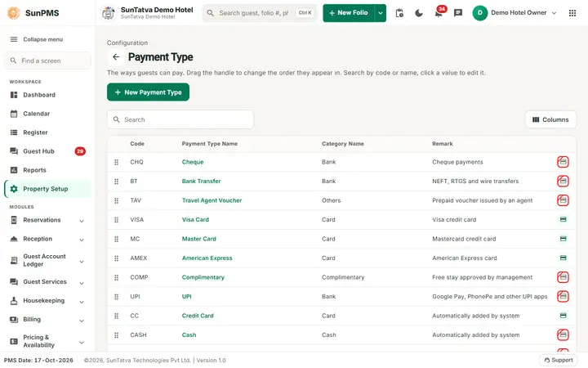Open the apps grid launcher icon

[x=572, y=13]
